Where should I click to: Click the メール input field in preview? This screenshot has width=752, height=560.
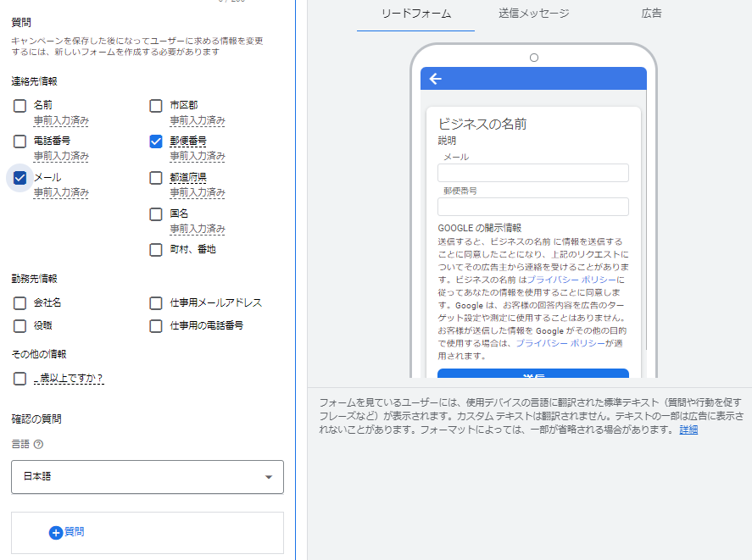click(x=532, y=173)
